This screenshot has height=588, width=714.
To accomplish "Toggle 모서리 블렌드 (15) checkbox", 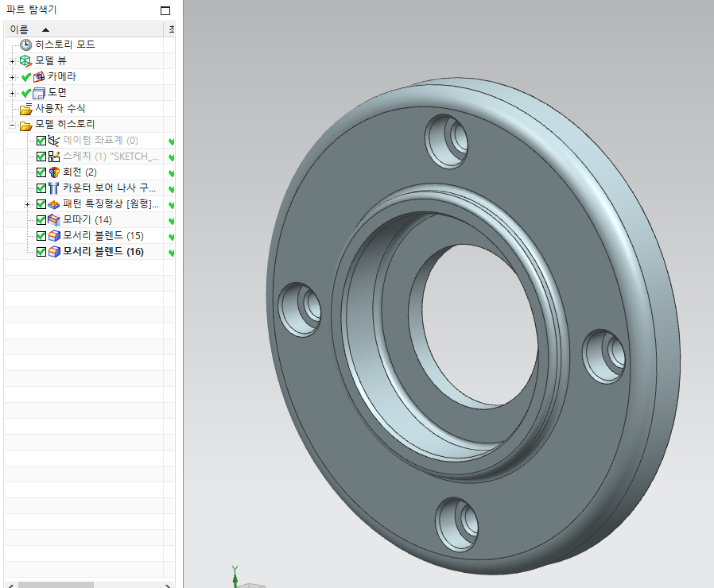I will (x=41, y=236).
